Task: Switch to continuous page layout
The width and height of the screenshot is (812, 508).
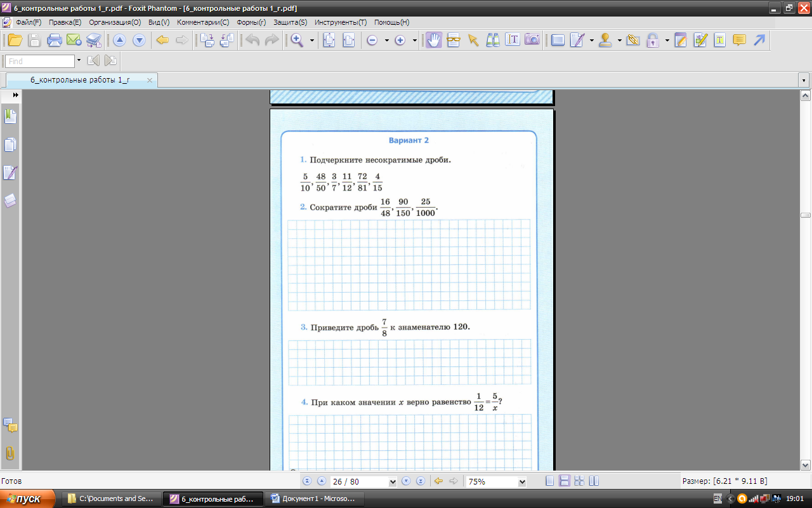Action: point(564,481)
